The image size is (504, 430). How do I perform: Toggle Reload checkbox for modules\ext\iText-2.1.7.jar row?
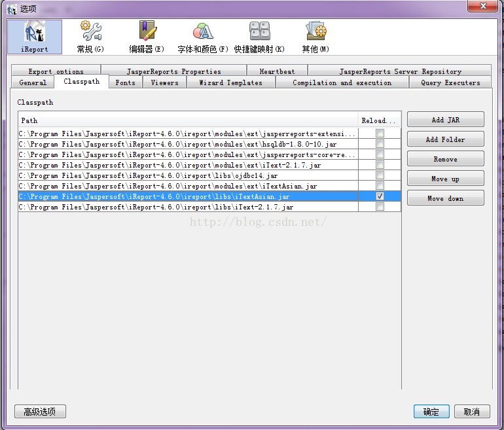380,165
